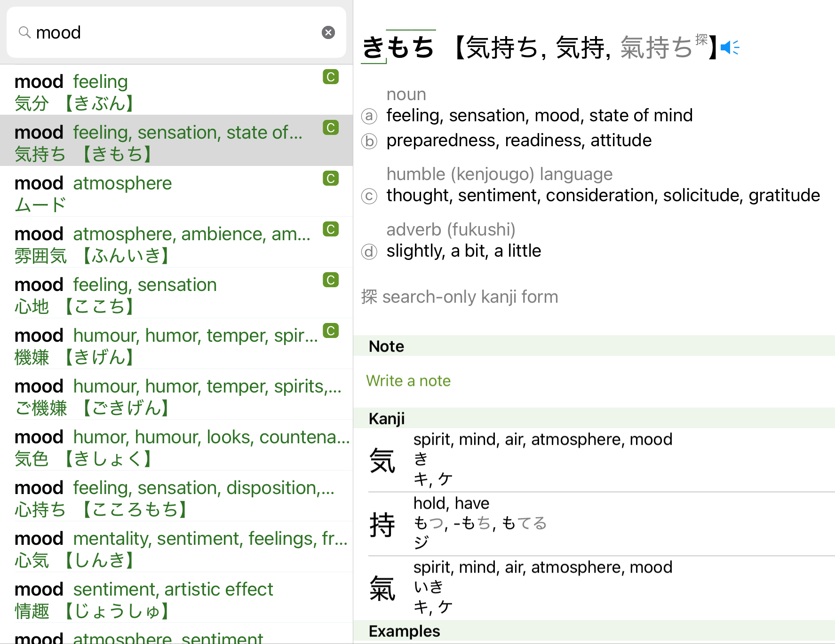Open the 気分 きぶん search result

coord(176,90)
